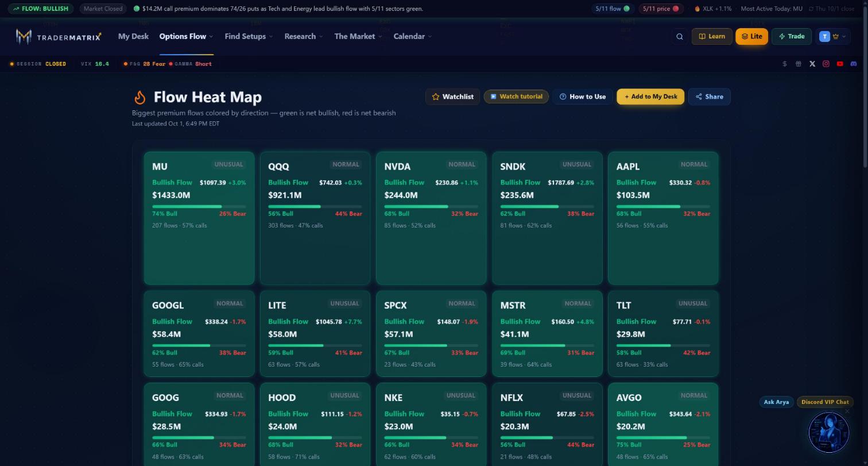Open the Instagram social link
This screenshot has height=466, width=868.
[826, 64]
